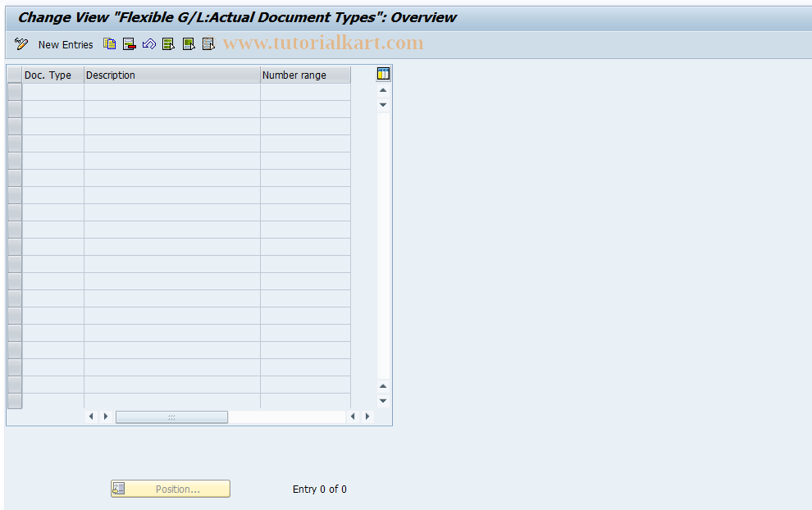Click the New Entries button
Image resolution: width=812 pixels, height=510 pixels.
point(66,45)
